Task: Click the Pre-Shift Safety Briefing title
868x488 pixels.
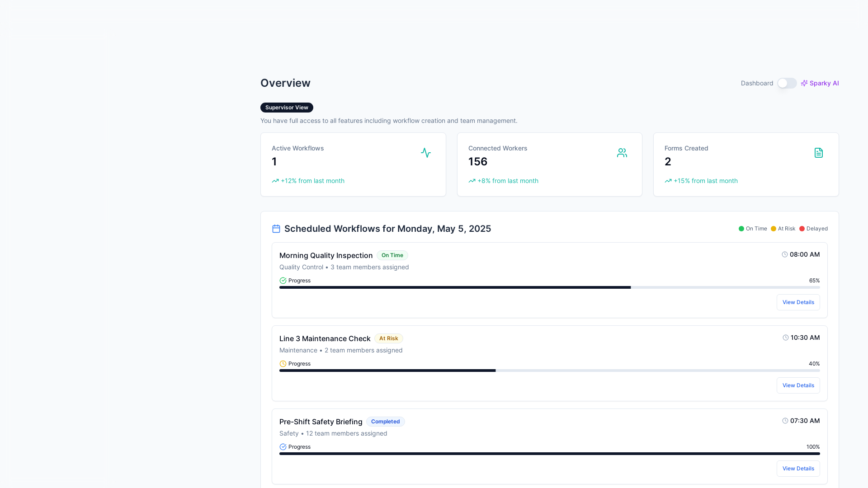Action: tap(321, 422)
